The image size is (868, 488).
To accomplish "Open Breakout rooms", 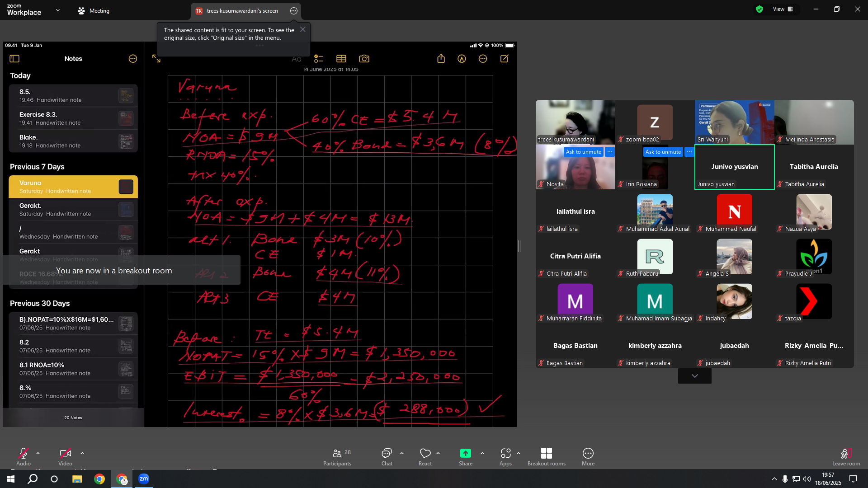I will pyautogui.click(x=547, y=456).
